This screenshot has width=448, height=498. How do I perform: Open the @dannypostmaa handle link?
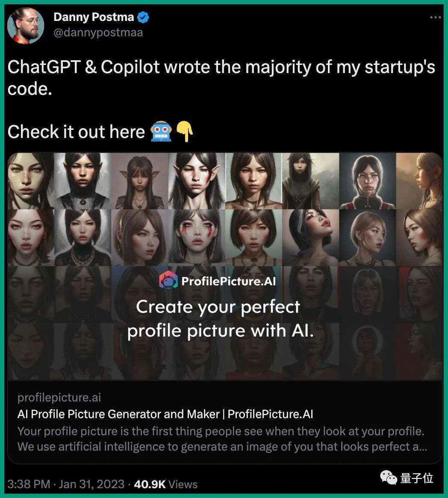pos(98,33)
